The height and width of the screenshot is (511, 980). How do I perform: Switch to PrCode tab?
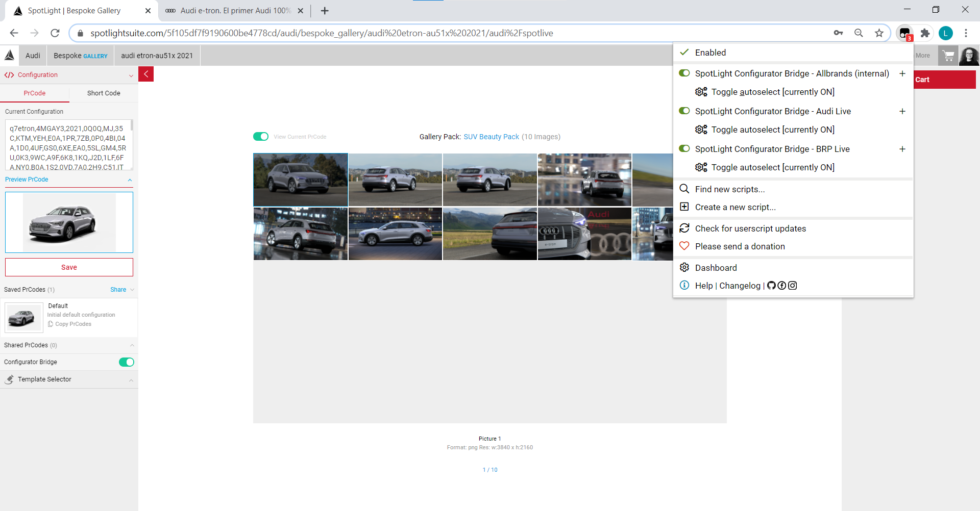35,93
